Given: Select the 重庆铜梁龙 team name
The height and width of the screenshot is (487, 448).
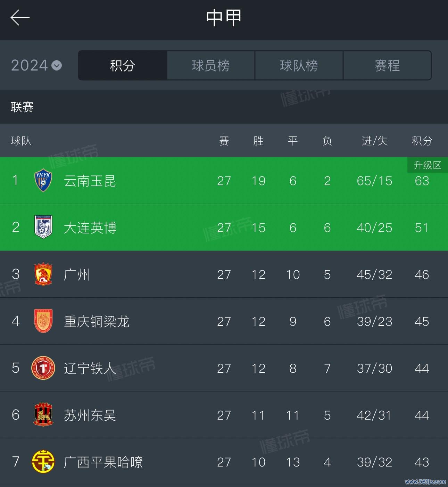Looking at the screenshot, I should 97,322.
